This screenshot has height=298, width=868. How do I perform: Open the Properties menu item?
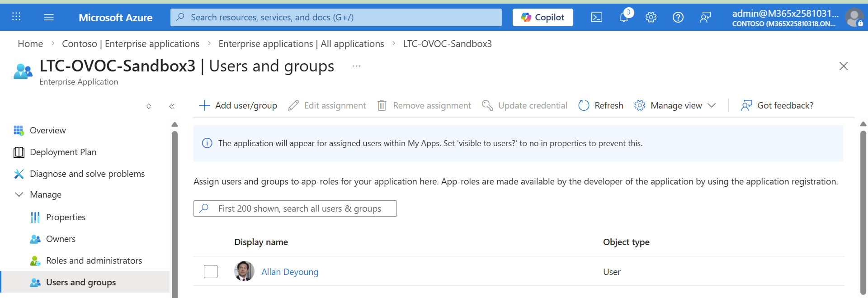(66, 217)
